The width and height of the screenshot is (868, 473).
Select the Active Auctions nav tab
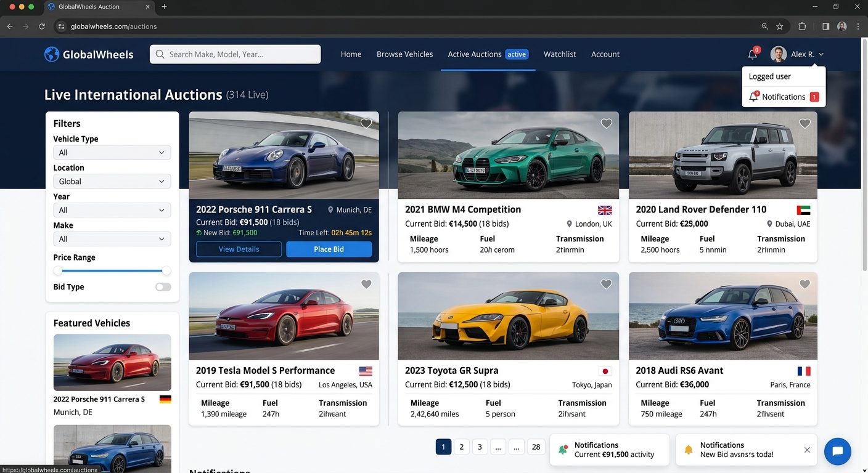click(488, 54)
